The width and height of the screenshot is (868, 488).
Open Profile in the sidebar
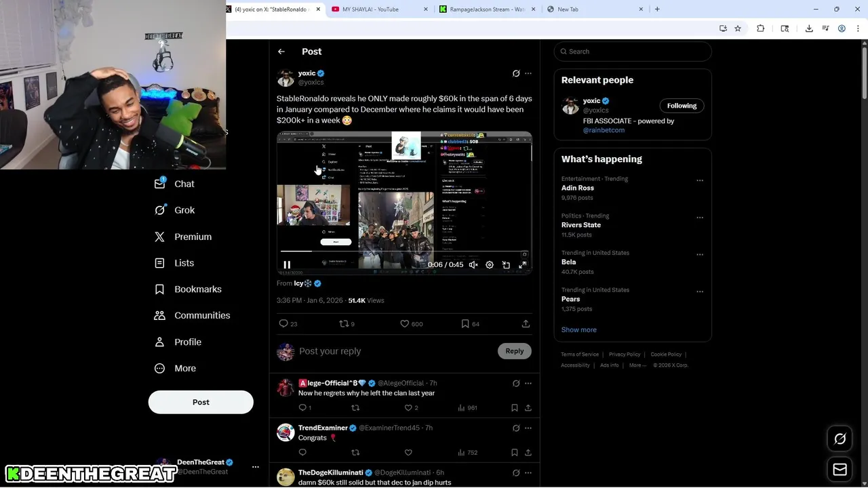click(178, 342)
